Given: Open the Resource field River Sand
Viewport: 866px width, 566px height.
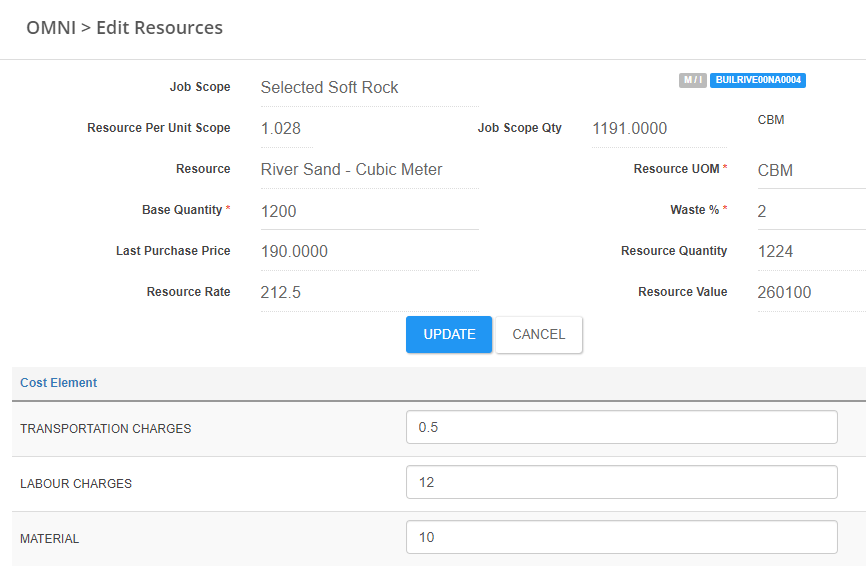Looking at the screenshot, I should (368, 170).
